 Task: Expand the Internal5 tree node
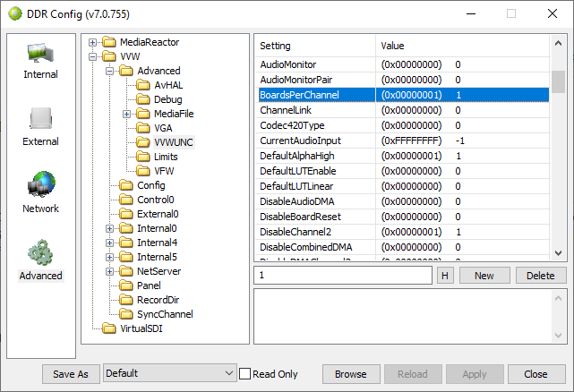[109, 258]
